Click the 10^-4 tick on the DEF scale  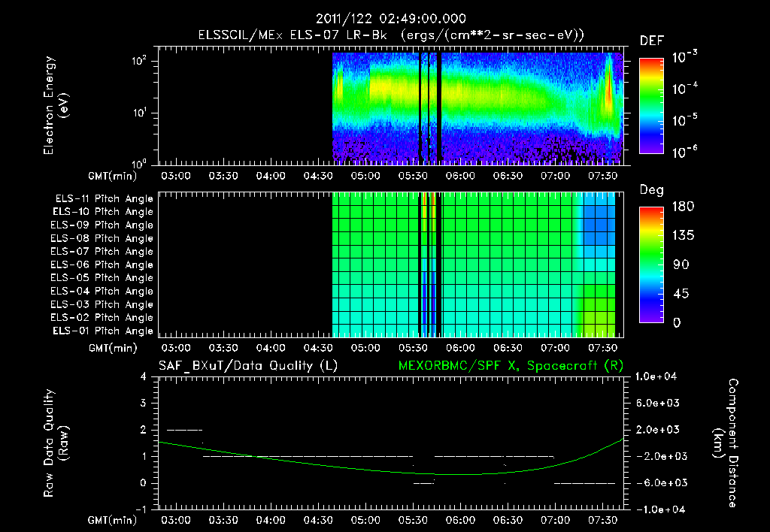coord(684,88)
